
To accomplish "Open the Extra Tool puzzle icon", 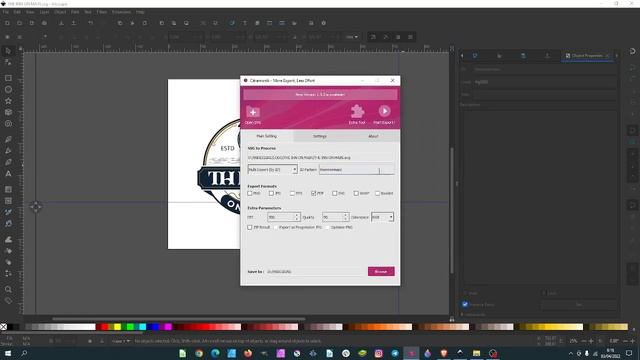I will 357,111.
